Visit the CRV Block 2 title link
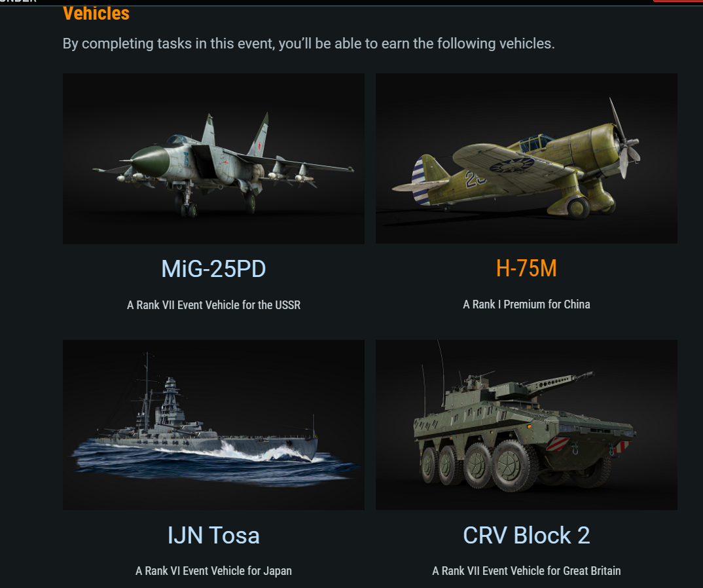This screenshot has width=703, height=588. [x=526, y=536]
